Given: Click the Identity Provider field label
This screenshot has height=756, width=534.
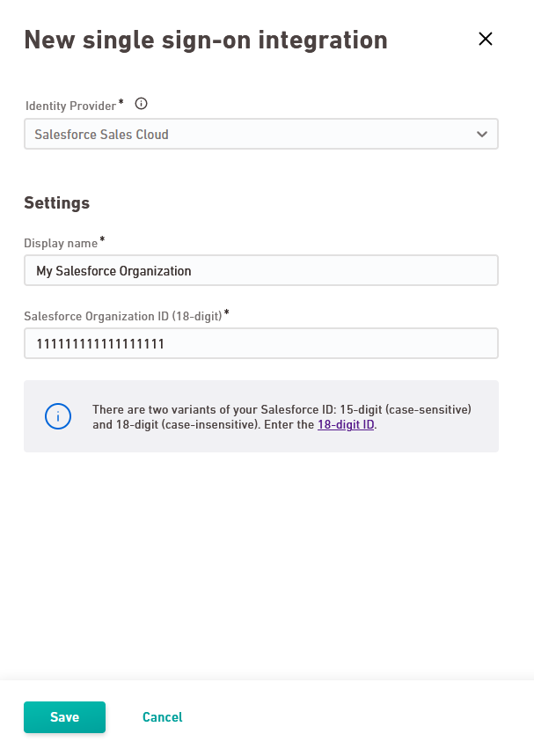Looking at the screenshot, I should click(71, 106).
